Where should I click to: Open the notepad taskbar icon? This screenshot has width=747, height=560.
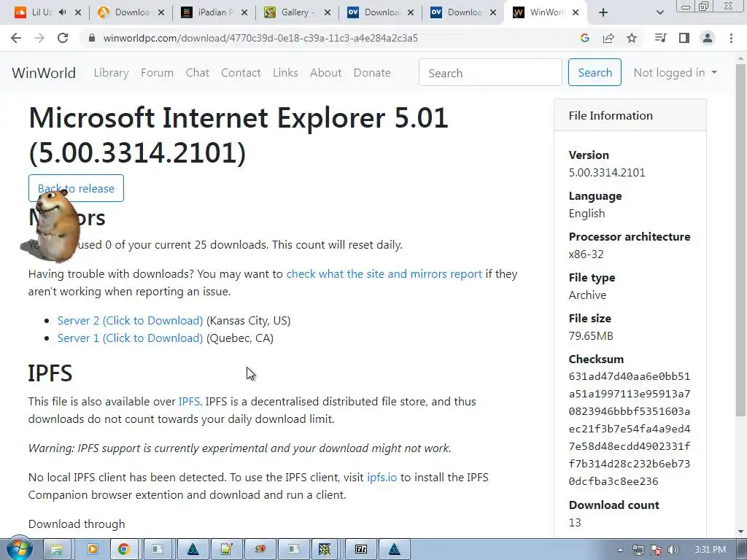226,550
